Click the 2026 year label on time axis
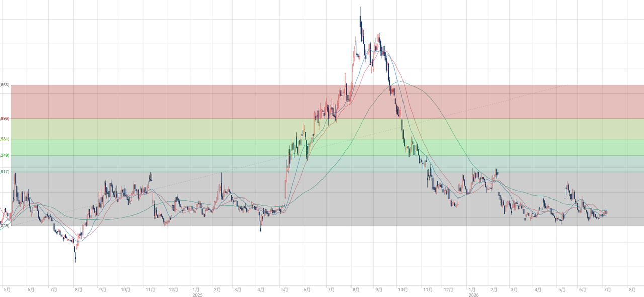 [x=473, y=295]
